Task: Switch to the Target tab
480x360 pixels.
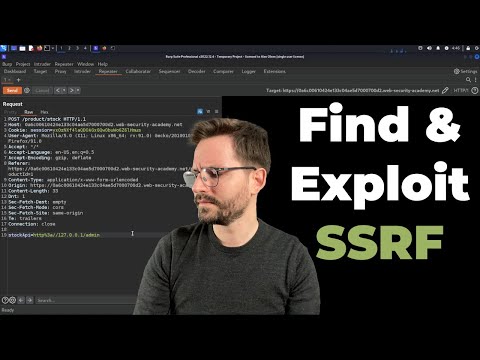Action: 40,71
